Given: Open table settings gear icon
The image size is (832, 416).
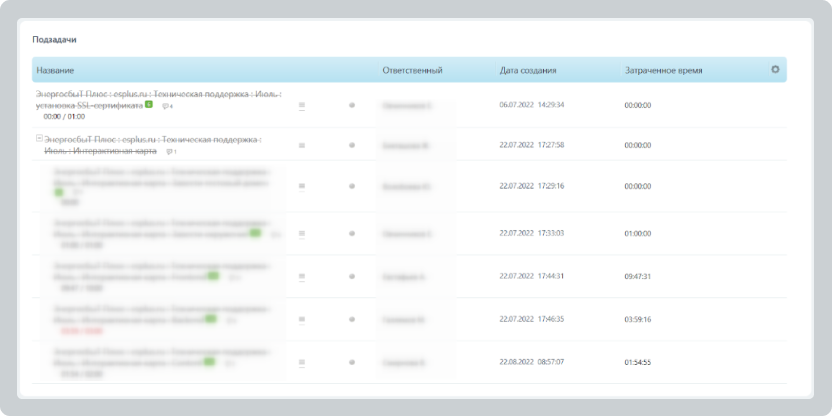Looking at the screenshot, I should coord(775,70).
